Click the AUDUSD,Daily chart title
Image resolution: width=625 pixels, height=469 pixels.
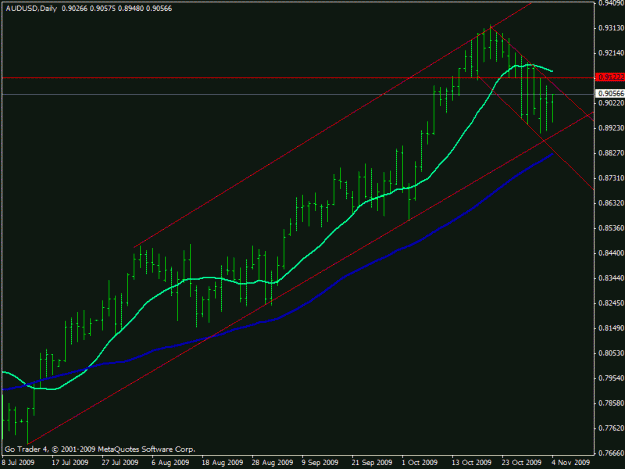(31, 8)
